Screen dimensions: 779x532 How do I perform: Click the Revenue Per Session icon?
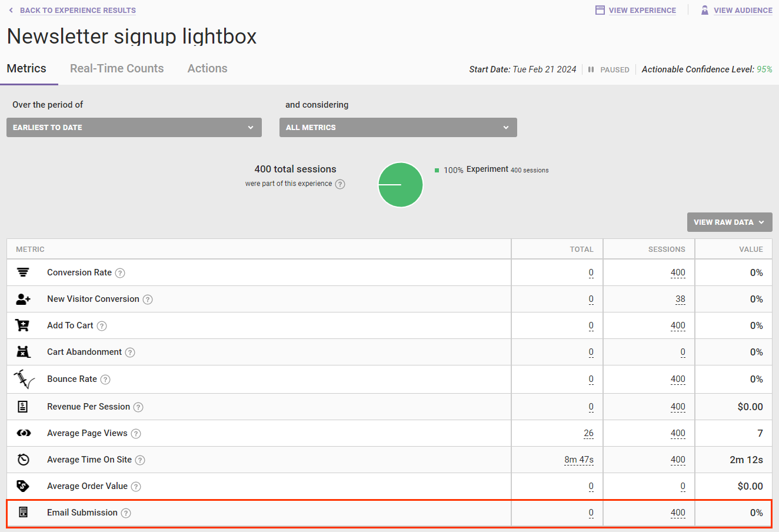(x=23, y=407)
